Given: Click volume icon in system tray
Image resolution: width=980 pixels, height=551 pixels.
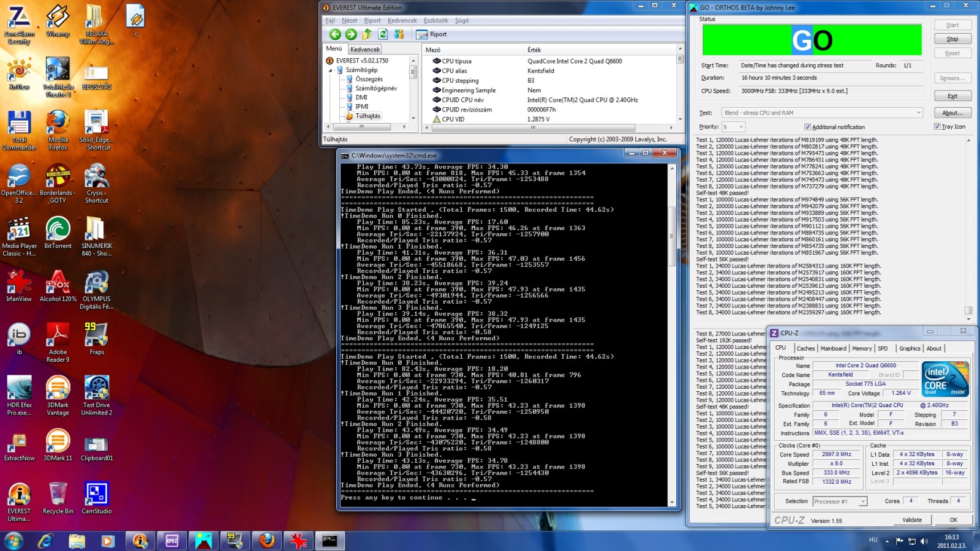Looking at the screenshot, I should click(924, 541).
